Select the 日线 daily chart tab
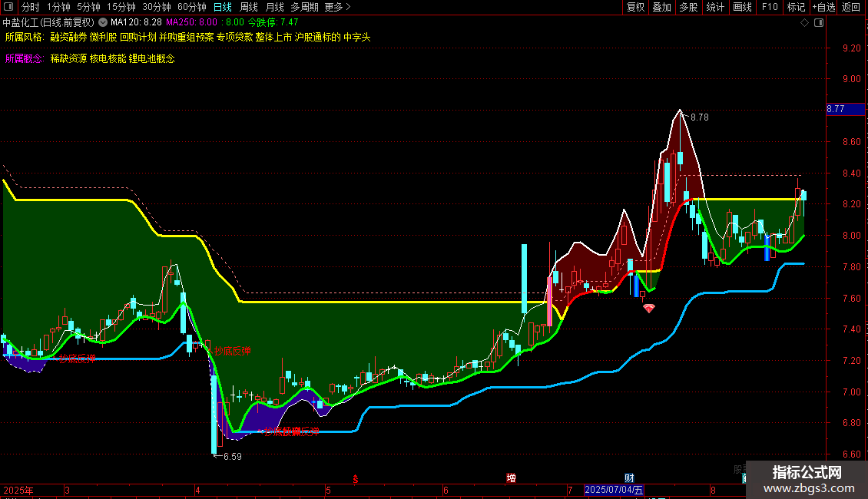Screen dimensions: 868x499 coord(223,7)
